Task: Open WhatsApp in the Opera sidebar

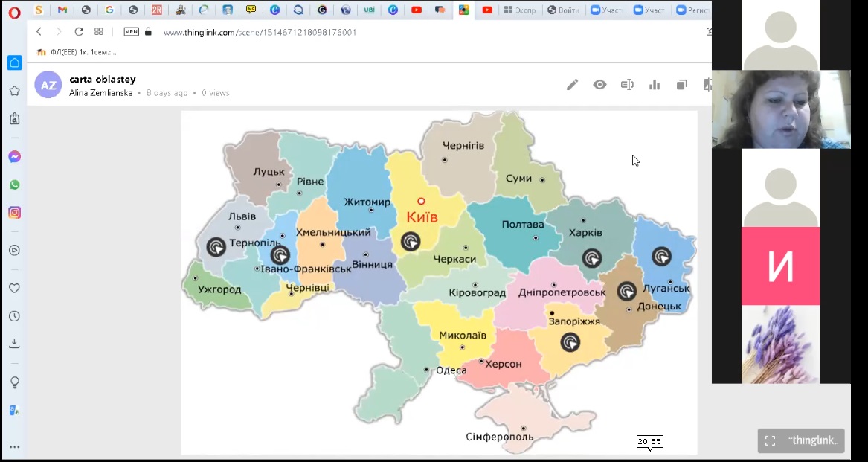Action: 14,185
